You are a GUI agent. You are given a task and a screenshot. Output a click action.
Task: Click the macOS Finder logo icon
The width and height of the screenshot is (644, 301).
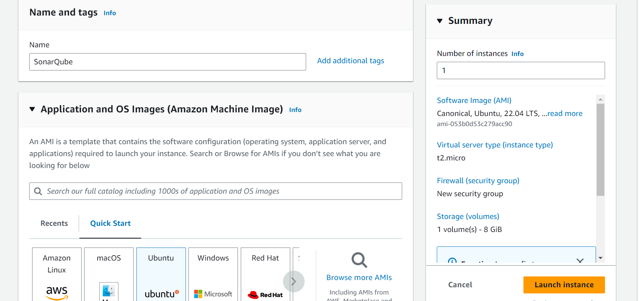click(x=109, y=291)
